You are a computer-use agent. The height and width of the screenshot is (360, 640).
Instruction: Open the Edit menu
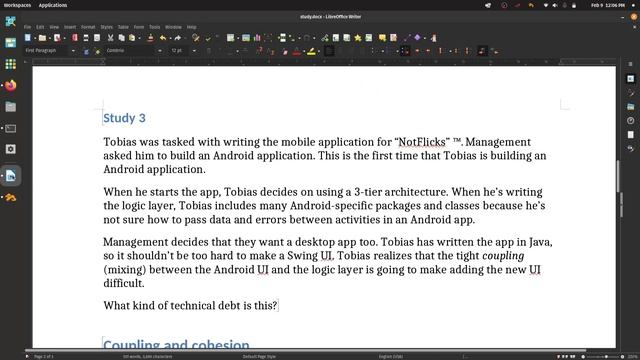pos(40,27)
